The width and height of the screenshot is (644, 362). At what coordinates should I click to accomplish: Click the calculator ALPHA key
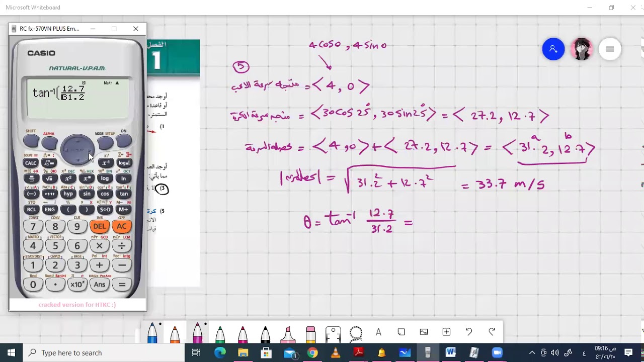coord(49,143)
